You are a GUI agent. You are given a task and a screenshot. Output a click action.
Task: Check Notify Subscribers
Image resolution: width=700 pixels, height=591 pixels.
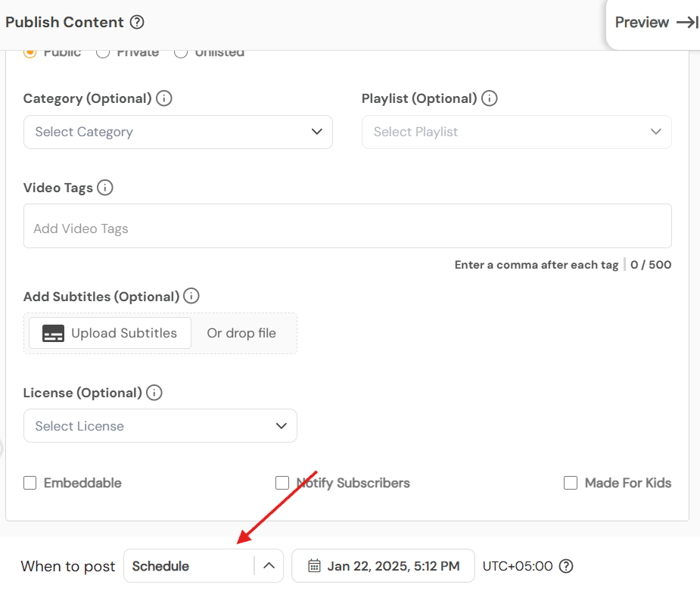[x=282, y=483]
